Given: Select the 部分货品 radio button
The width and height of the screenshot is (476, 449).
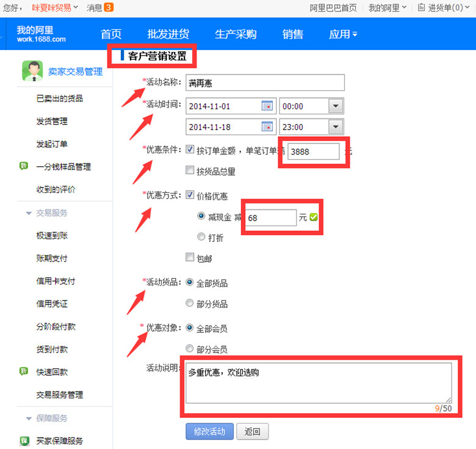Looking at the screenshot, I should (x=190, y=304).
